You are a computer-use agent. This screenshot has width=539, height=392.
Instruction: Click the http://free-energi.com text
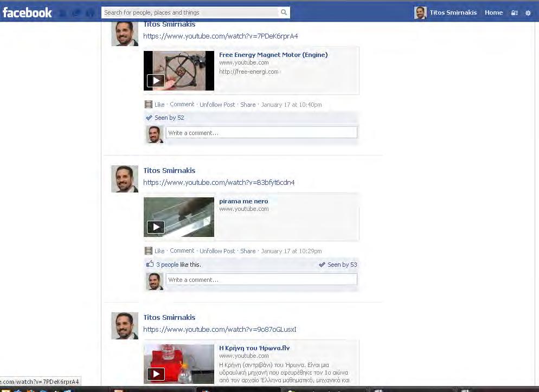coord(248,72)
